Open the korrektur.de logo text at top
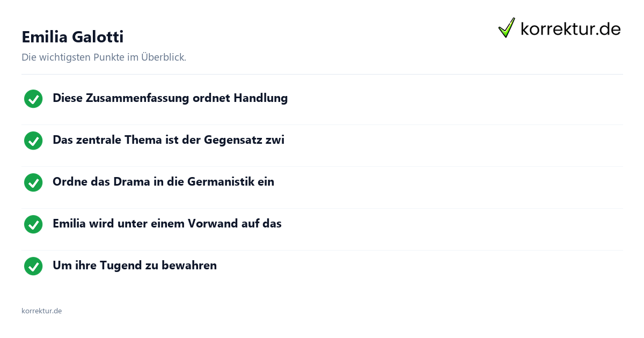 [570, 29]
